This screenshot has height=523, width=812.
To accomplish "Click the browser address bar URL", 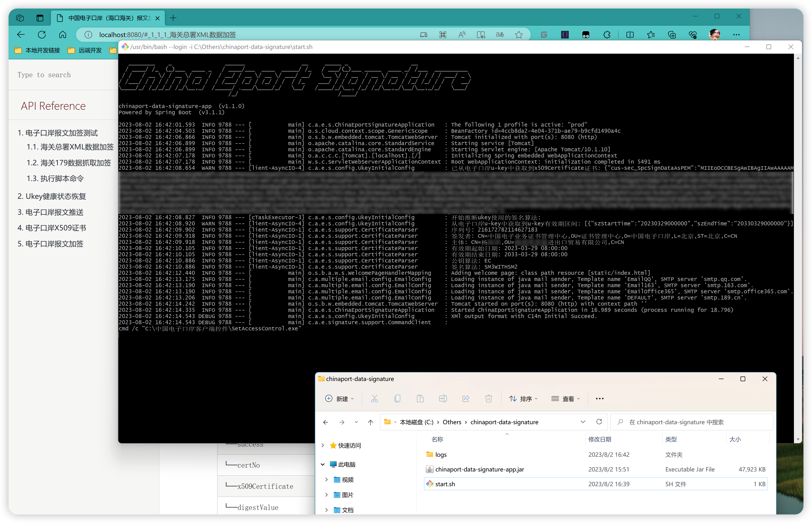I will (x=168, y=35).
